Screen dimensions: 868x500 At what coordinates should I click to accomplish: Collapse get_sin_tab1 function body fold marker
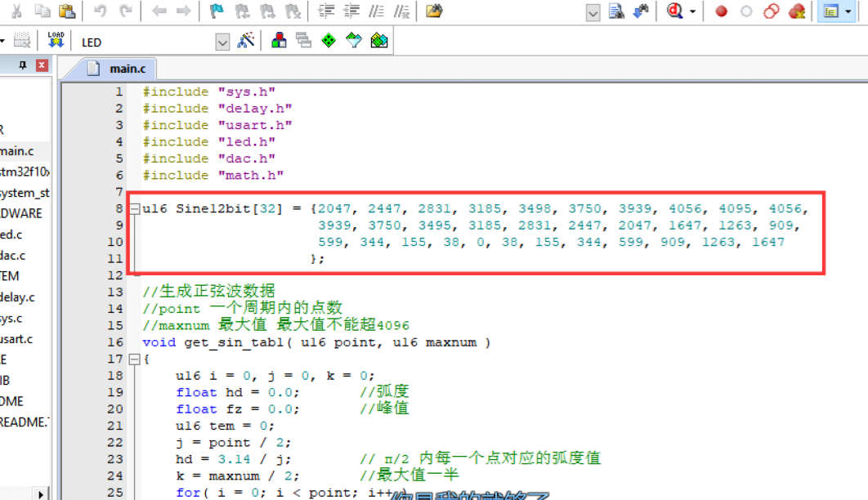(x=135, y=359)
